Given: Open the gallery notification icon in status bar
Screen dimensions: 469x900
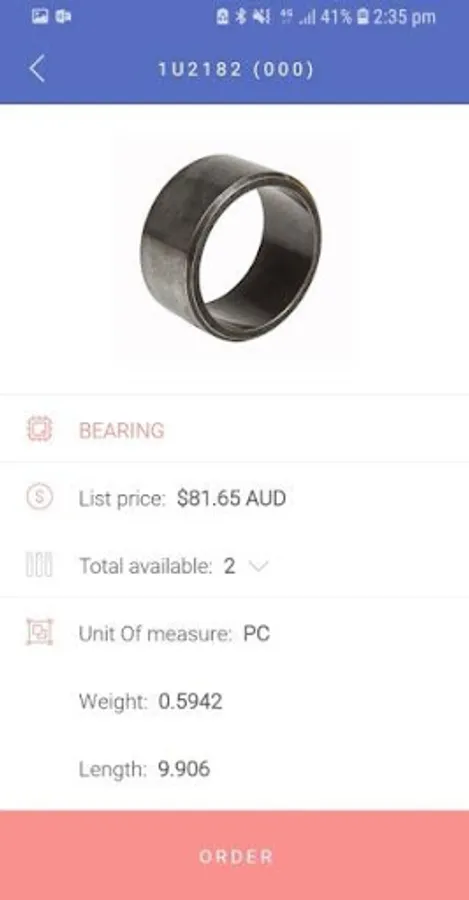Looking at the screenshot, I should [x=40, y=17].
